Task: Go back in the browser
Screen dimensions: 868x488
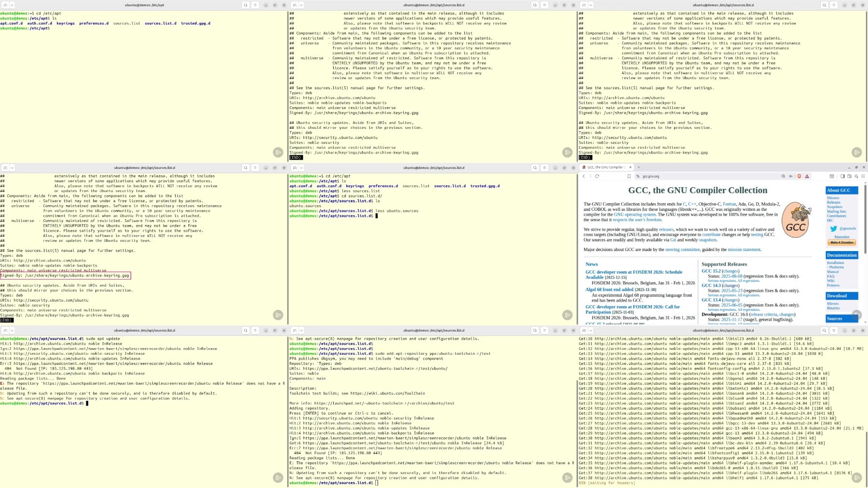Action: (583, 176)
